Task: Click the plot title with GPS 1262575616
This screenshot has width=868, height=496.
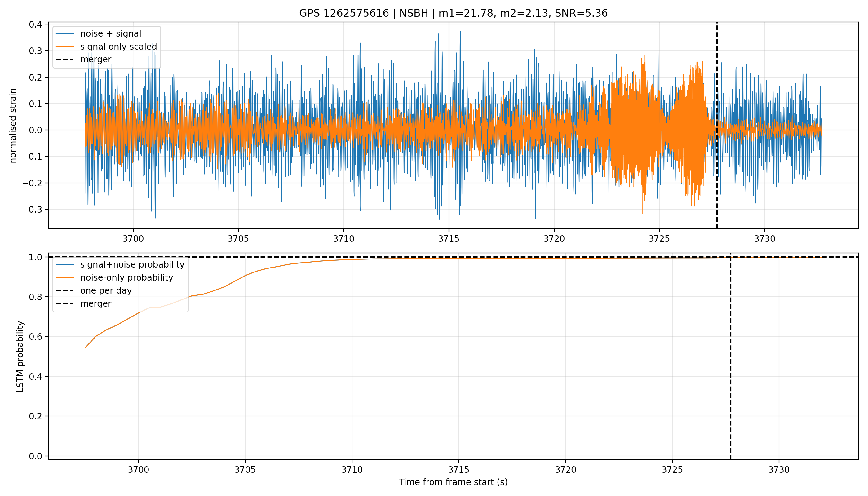Action: [x=453, y=13]
